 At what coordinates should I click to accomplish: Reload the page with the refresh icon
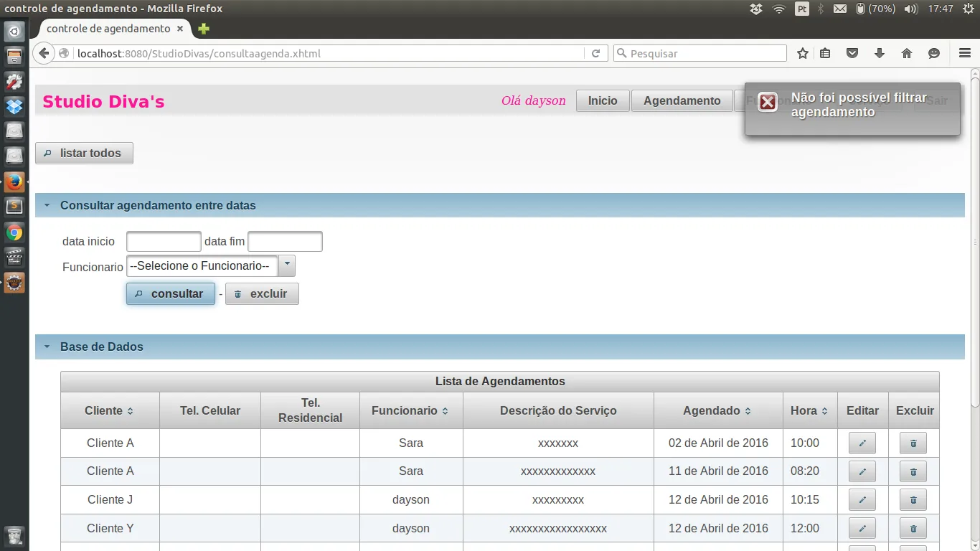tap(595, 53)
